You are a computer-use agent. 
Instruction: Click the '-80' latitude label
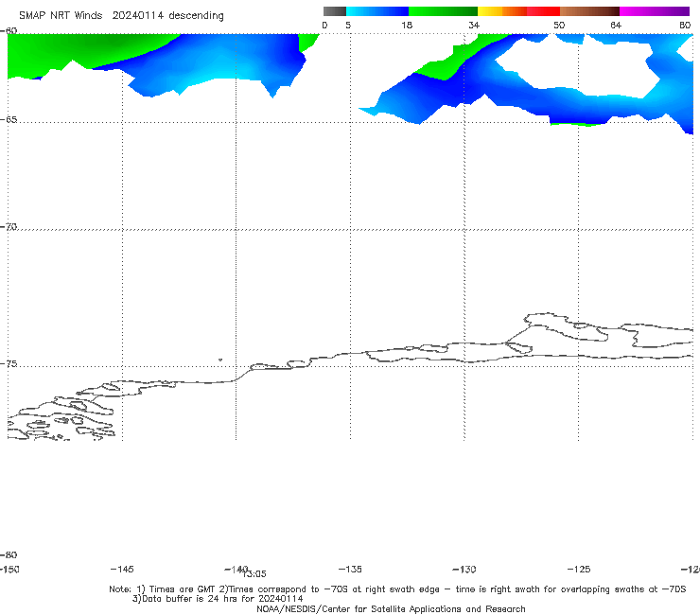[x=9, y=554]
